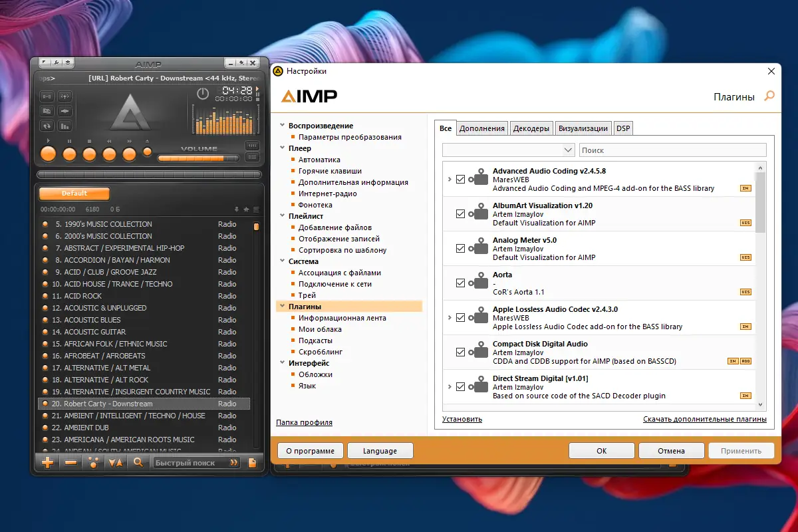Click the download arrow icon above playlist
798x532 pixels.
tap(237, 209)
